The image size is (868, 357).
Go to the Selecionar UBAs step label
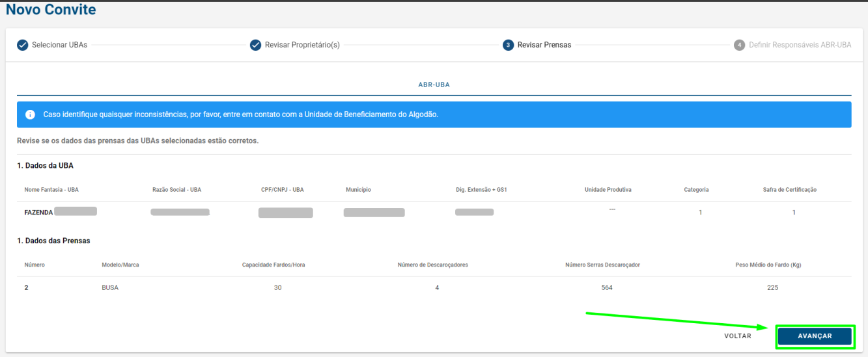click(59, 45)
